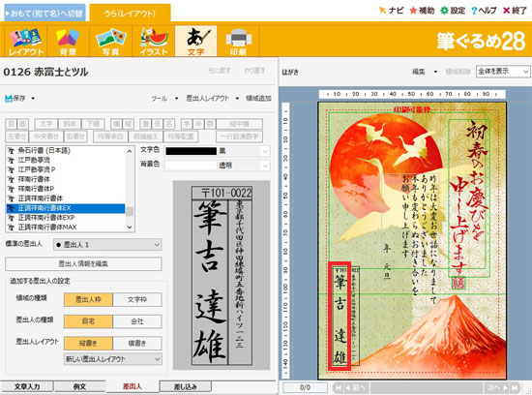Click the 終了 exit X icon
Viewport: 532px width, 395px height.
pyautogui.click(x=515, y=11)
